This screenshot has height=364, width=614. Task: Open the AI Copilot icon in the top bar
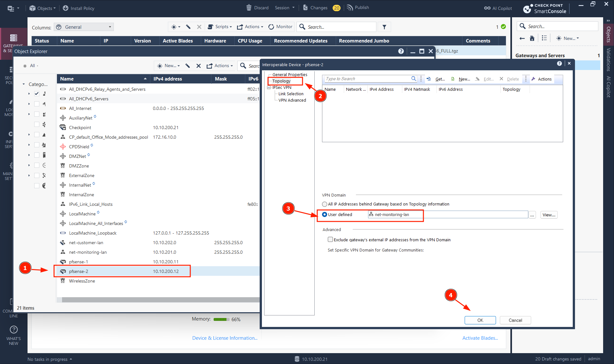tap(487, 8)
